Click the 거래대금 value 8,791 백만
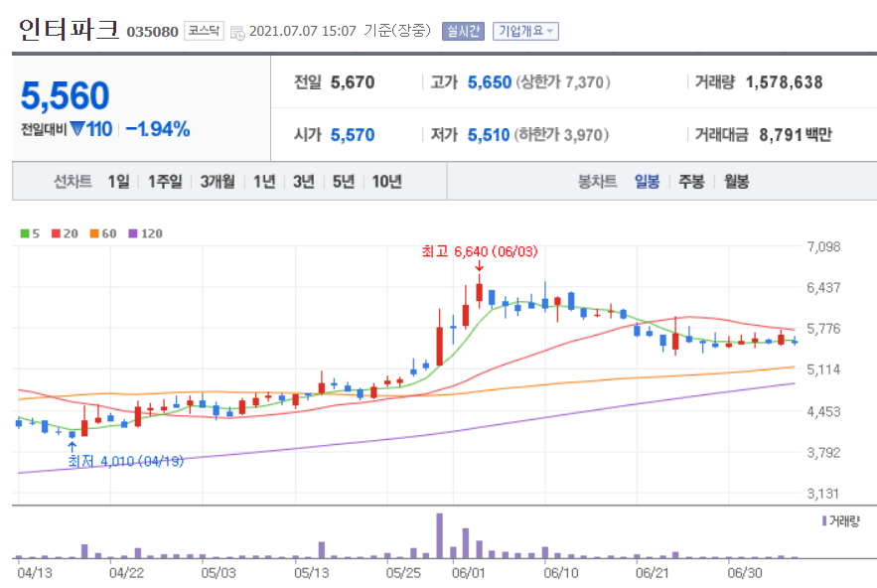The image size is (877, 588). point(796,135)
